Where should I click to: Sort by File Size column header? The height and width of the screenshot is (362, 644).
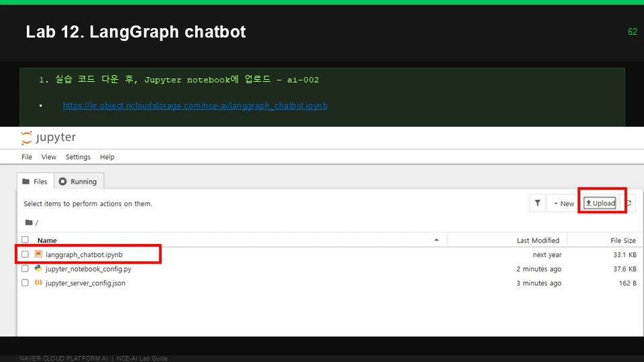coord(623,241)
